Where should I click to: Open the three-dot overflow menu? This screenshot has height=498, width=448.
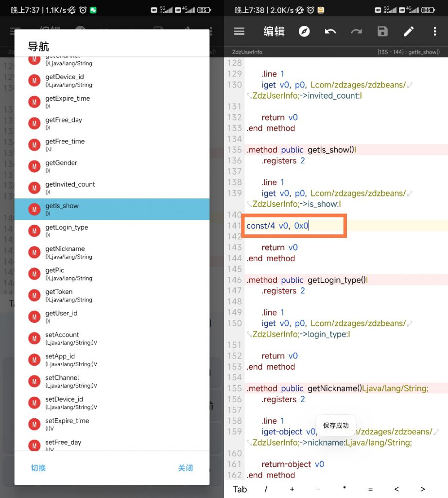pos(435,32)
